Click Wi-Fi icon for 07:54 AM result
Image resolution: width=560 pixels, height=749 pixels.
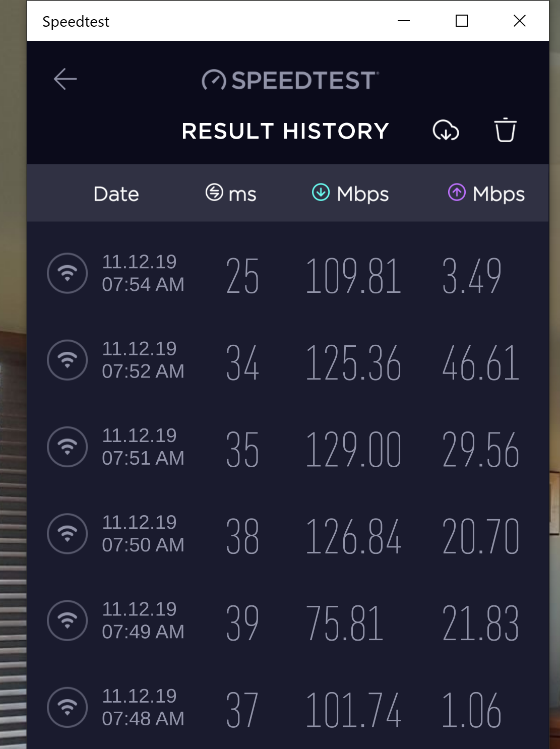point(68,273)
